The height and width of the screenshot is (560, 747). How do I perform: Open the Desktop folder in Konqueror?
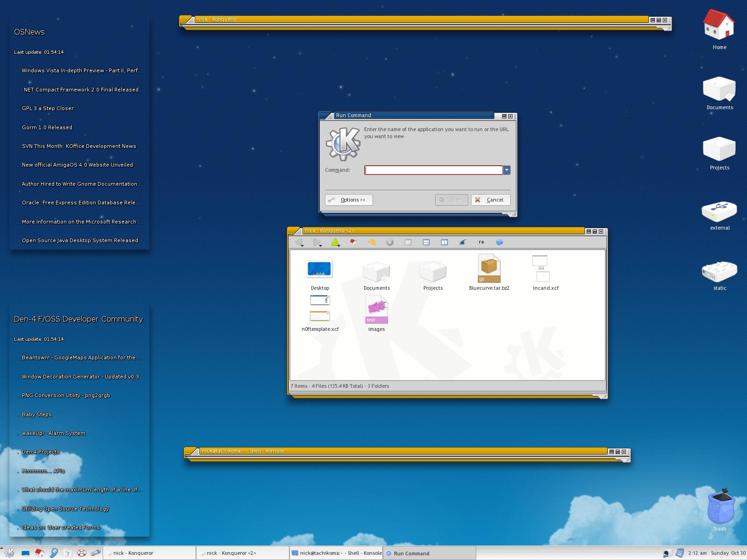[x=320, y=275]
